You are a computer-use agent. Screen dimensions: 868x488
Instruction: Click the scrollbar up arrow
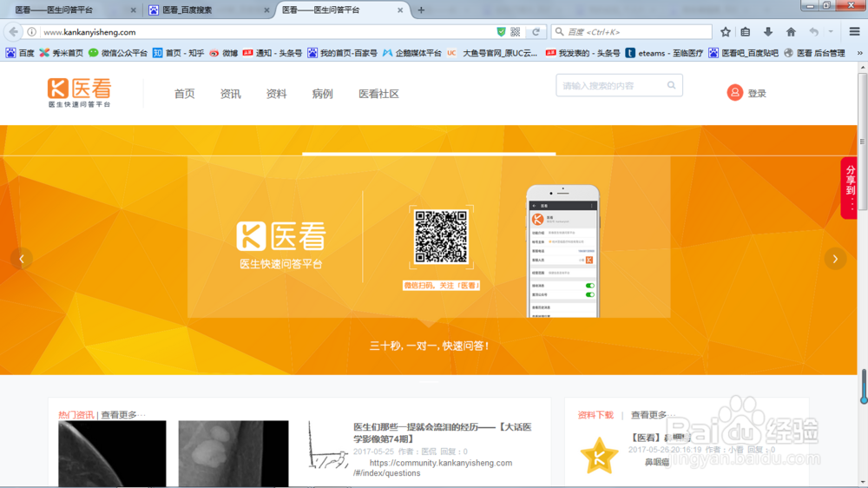(863, 67)
